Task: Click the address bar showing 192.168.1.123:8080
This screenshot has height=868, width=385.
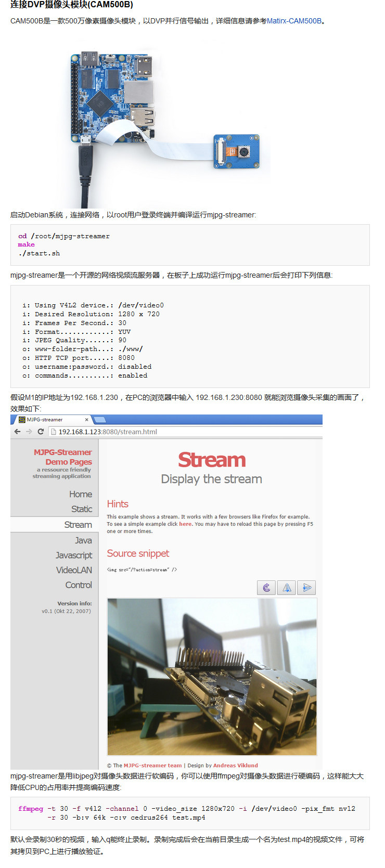Action: [185, 432]
